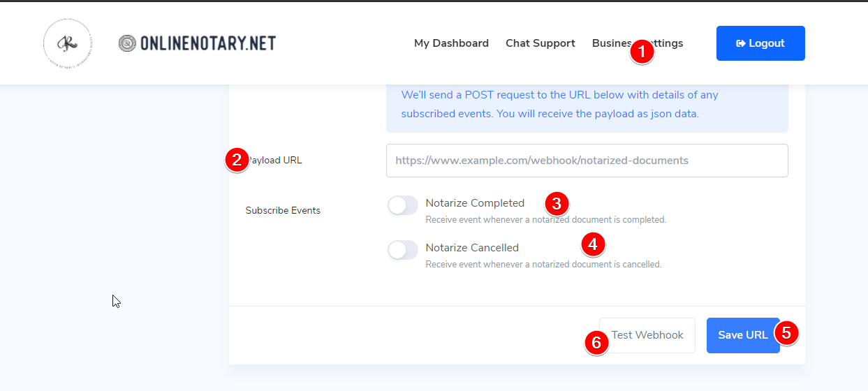Enable the Notarize Cancelled toggle switch
Image resolution: width=868 pixels, height=391 pixels.
pos(403,249)
